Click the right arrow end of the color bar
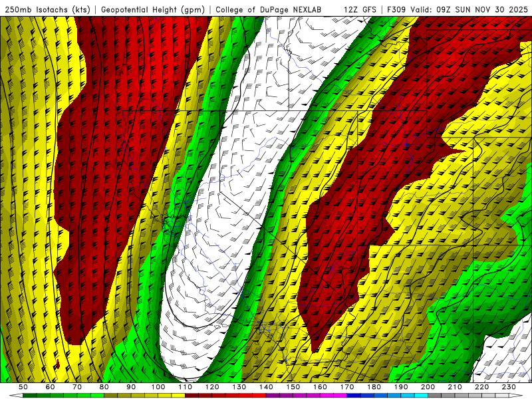The width and height of the screenshot is (532, 399). [516, 396]
